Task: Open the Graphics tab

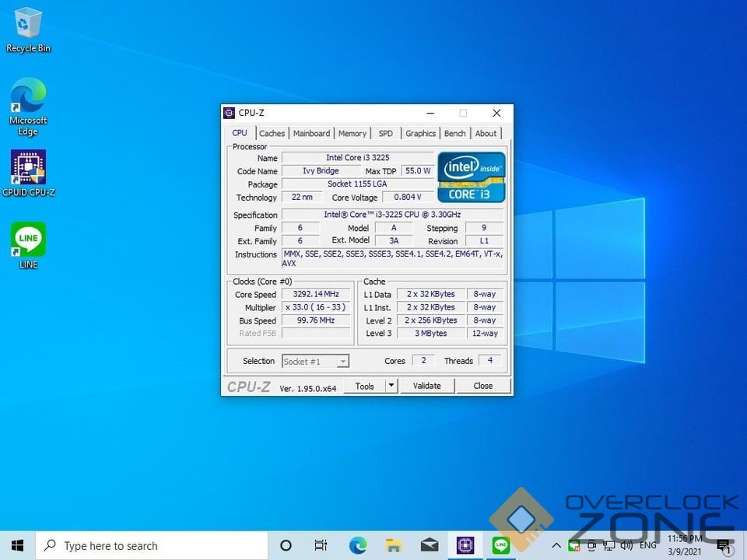Action: (420, 133)
